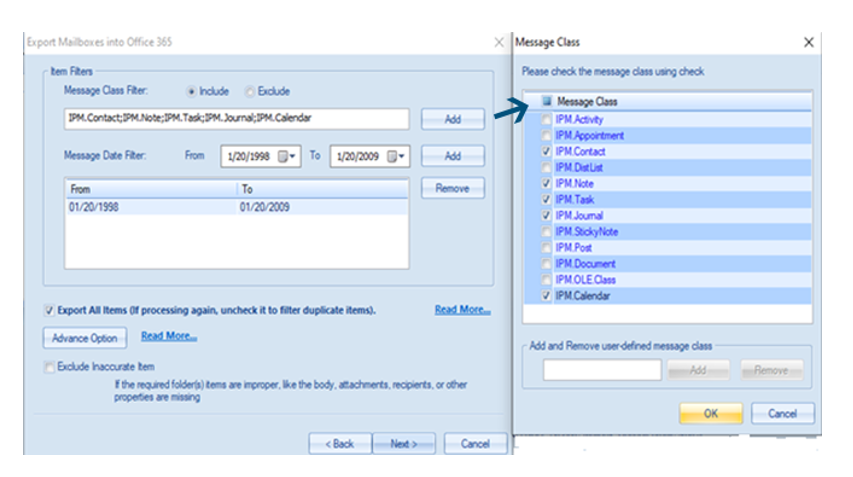This screenshot has width=853, height=477.
Task: Click the From column header
Action: point(151,189)
